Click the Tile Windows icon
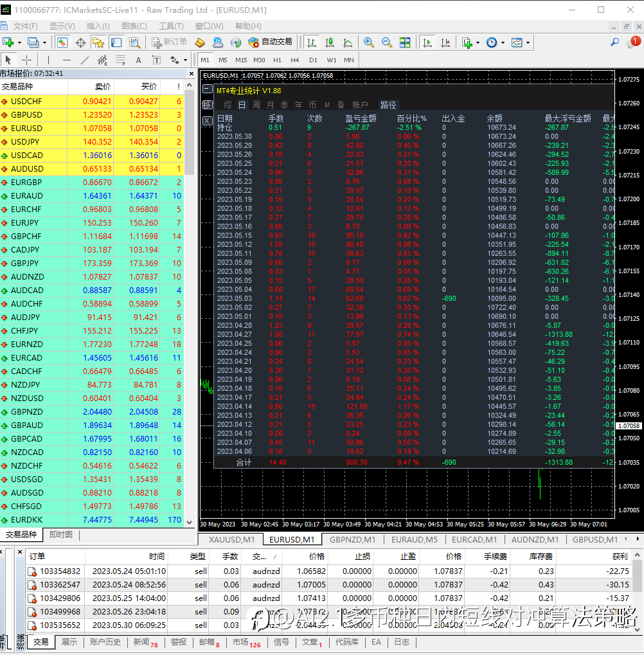644x655 pixels. click(405, 42)
